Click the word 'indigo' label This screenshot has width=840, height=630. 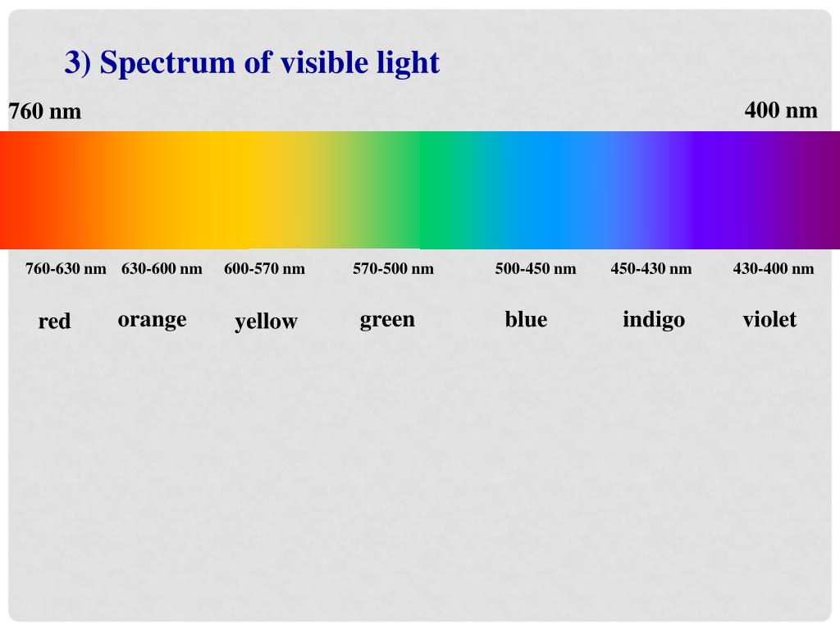click(x=654, y=320)
